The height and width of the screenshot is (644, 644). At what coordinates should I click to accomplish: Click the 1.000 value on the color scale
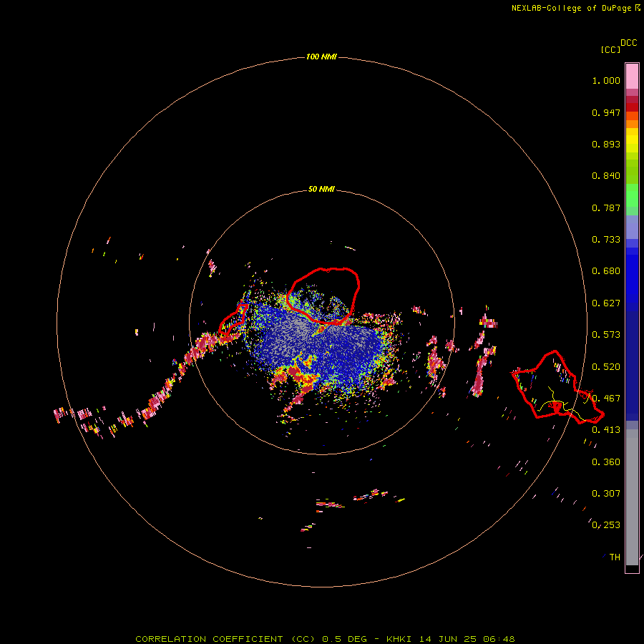[606, 80]
